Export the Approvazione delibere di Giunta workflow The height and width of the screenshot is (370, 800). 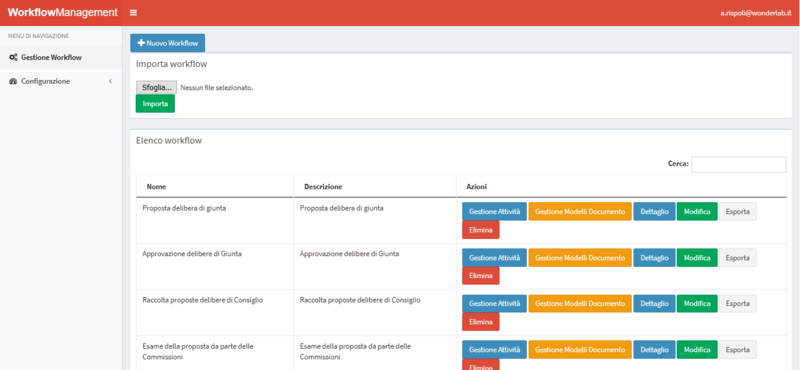pos(738,257)
